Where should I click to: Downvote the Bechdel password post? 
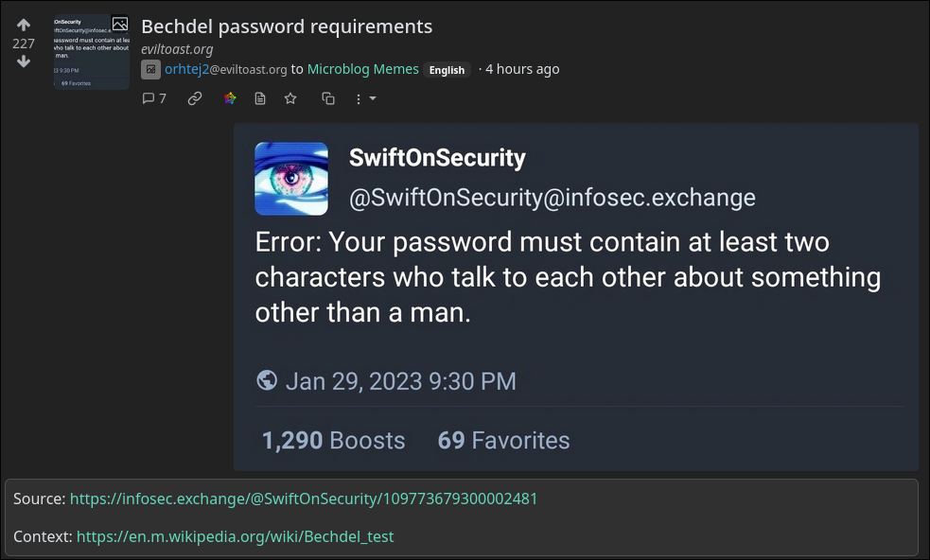coord(24,61)
